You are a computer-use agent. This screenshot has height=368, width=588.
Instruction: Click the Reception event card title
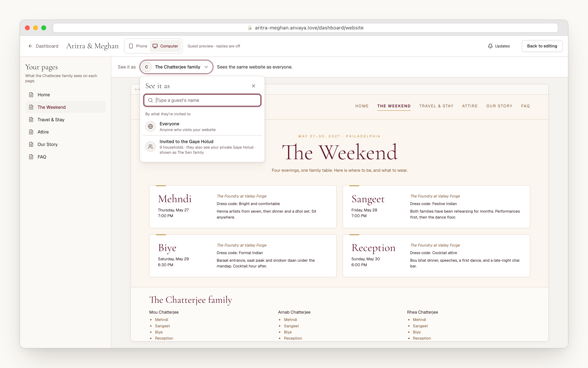(373, 248)
